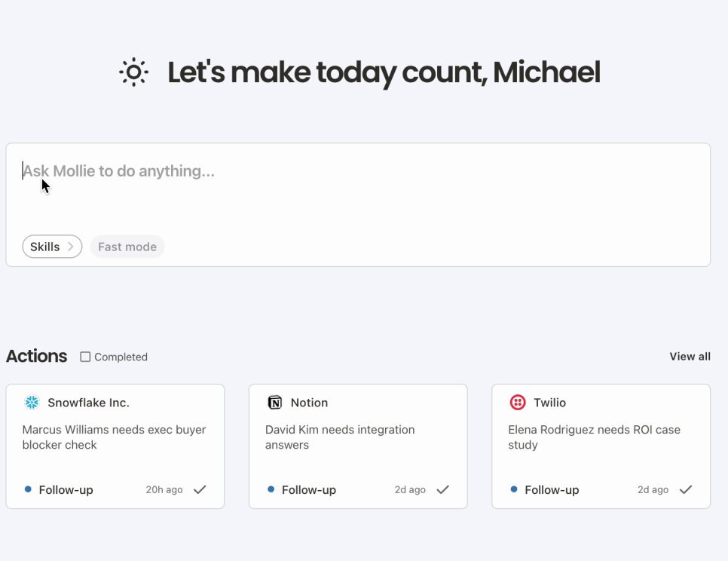The image size is (728, 561).
Task: Click the sun icon beside the greeting
Action: point(133,72)
